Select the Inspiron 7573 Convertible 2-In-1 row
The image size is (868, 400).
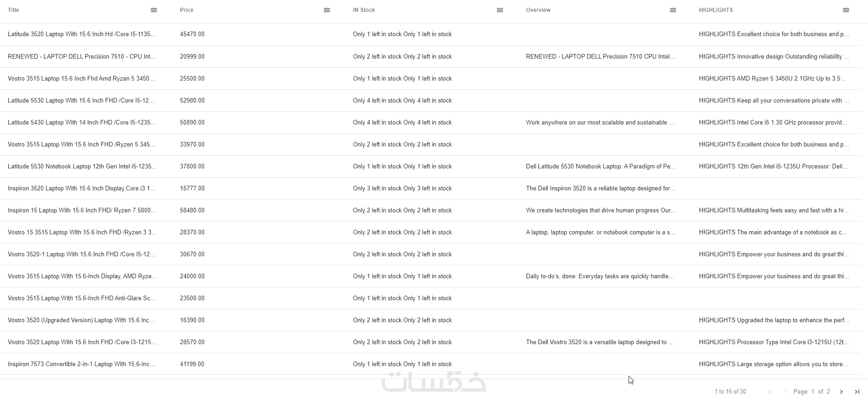pos(81,364)
